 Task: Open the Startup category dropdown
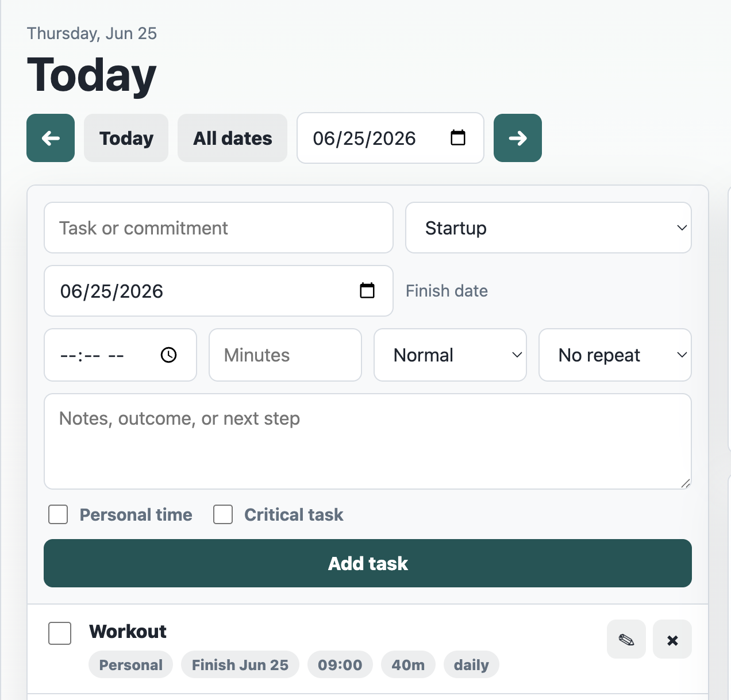coord(548,228)
